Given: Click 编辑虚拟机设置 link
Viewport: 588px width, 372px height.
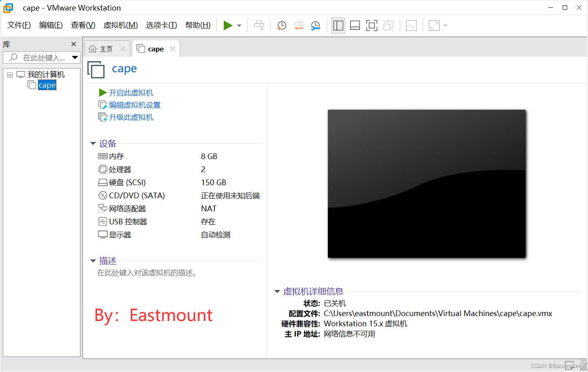Looking at the screenshot, I should pyautogui.click(x=135, y=105).
